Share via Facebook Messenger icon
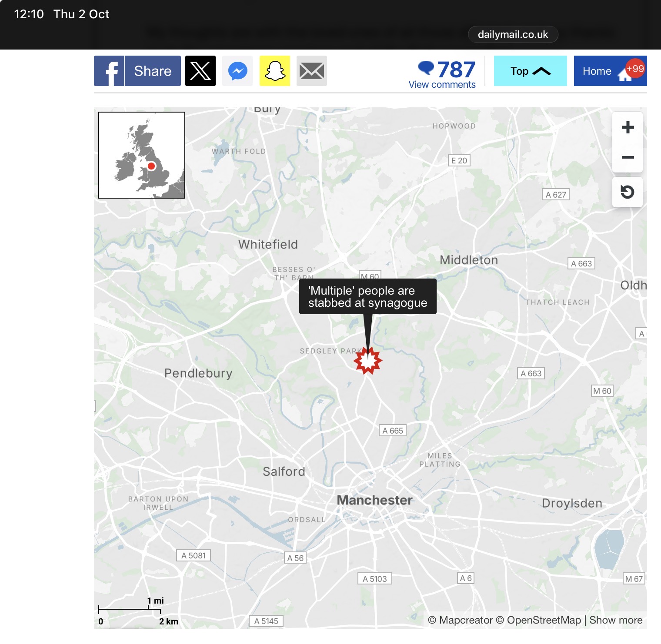This screenshot has height=644, width=661. (x=237, y=71)
